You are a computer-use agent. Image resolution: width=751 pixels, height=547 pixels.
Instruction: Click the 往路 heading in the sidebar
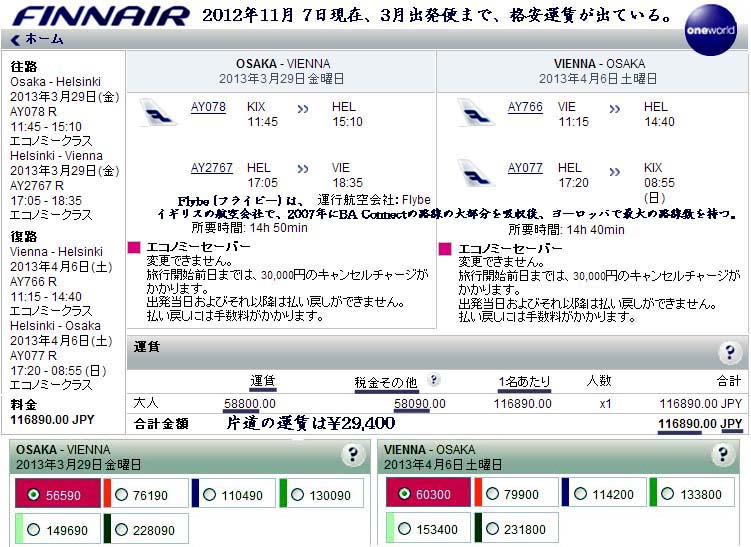point(24,66)
